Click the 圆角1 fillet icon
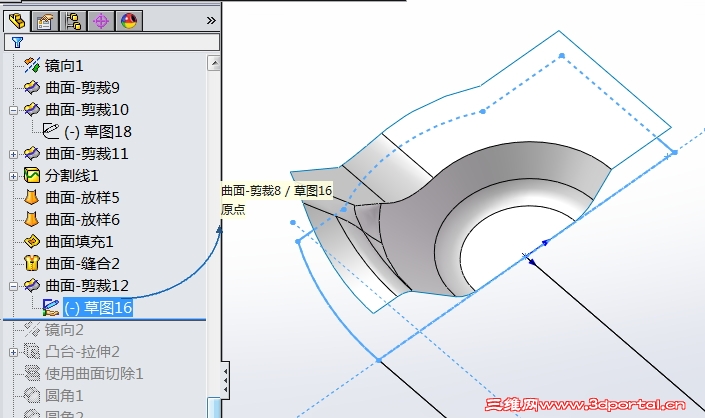The height and width of the screenshot is (418, 705). pos(32,396)
